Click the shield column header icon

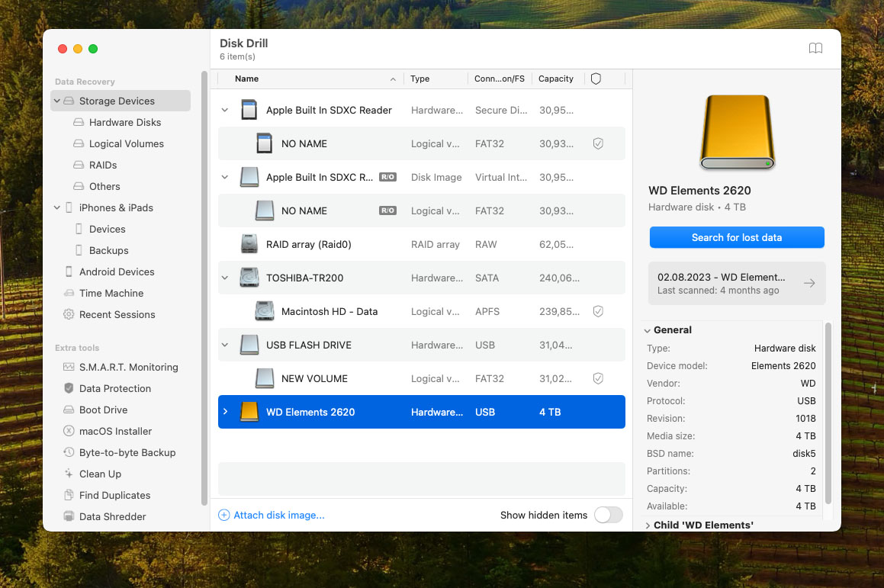[596, 79]
